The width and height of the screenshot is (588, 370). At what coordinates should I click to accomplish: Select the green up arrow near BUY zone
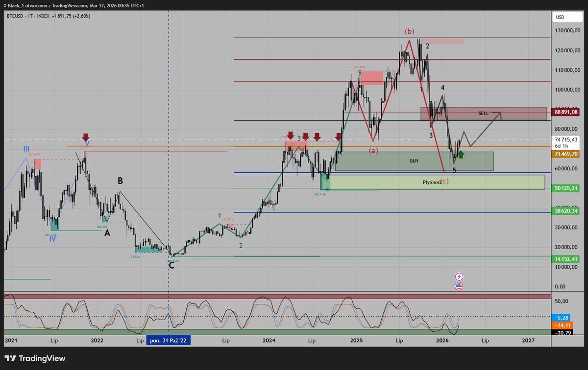[460, 154]
